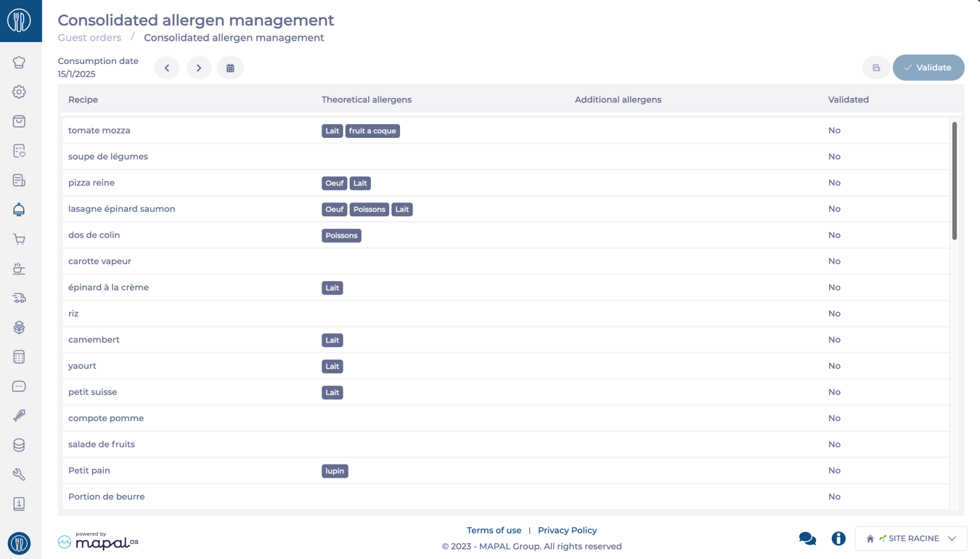
Task: Select the Petit pain recipe
Action: 506,470
